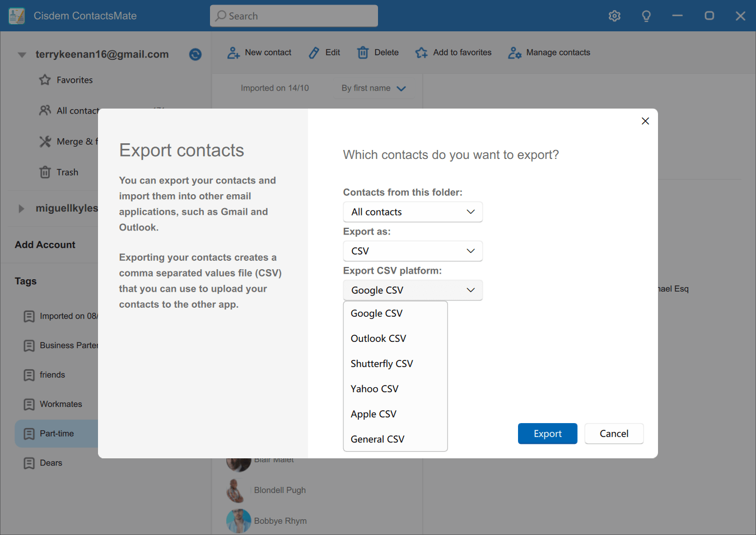
Task: Click the Edit pencil icon
Action: click(314, 53)
